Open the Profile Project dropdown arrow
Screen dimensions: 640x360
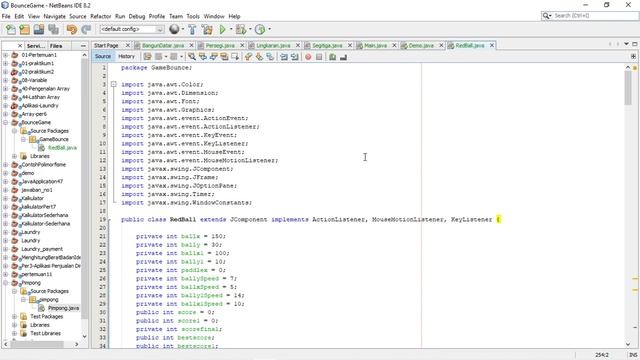pos(269,29)
